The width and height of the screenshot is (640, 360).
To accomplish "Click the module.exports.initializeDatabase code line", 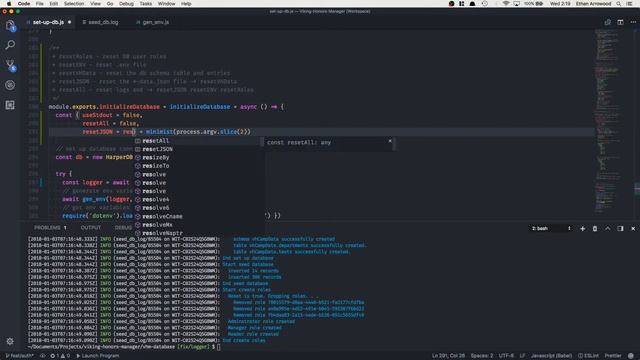I will pyautogui.click(x=166, y=107).
